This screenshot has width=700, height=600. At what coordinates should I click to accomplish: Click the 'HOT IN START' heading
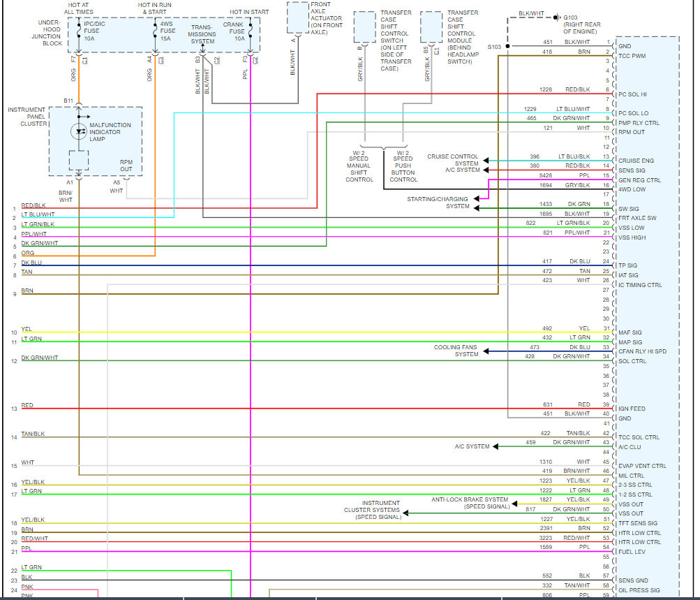coord(249,12)
